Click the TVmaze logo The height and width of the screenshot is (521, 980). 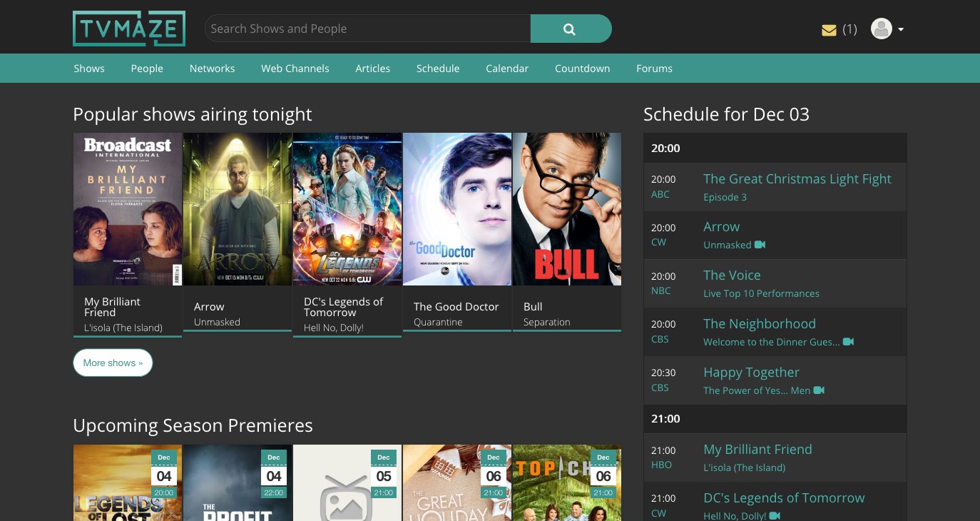129,29
